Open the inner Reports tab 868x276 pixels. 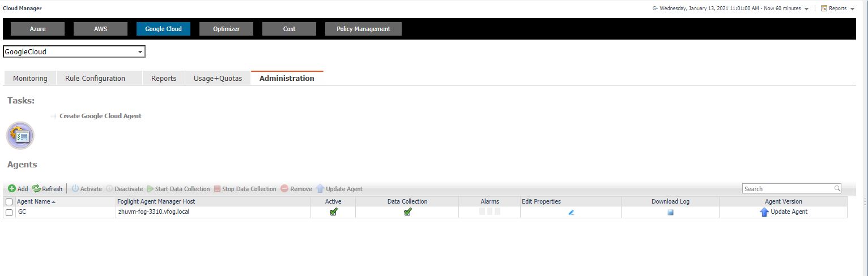pos(164,79)
